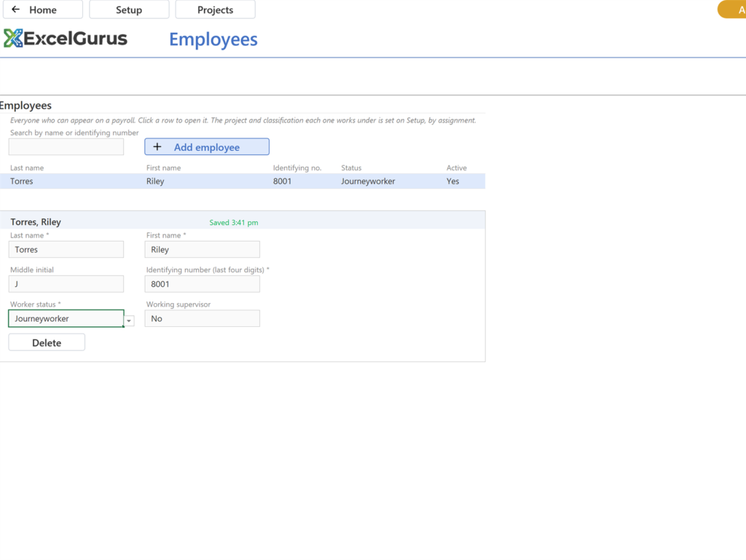The image size is (746, 560).
Task: Select Torres in the employee list row
Action: click(x=22, y=181)
